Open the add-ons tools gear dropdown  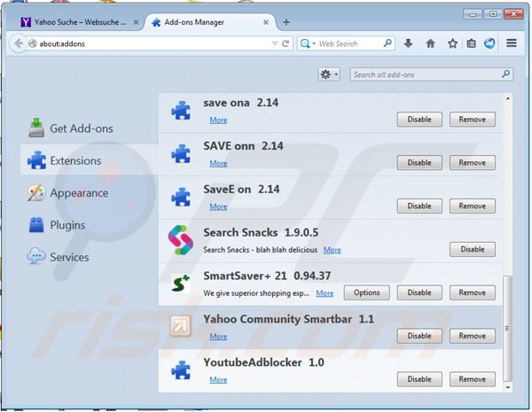[x=329, y=74]
